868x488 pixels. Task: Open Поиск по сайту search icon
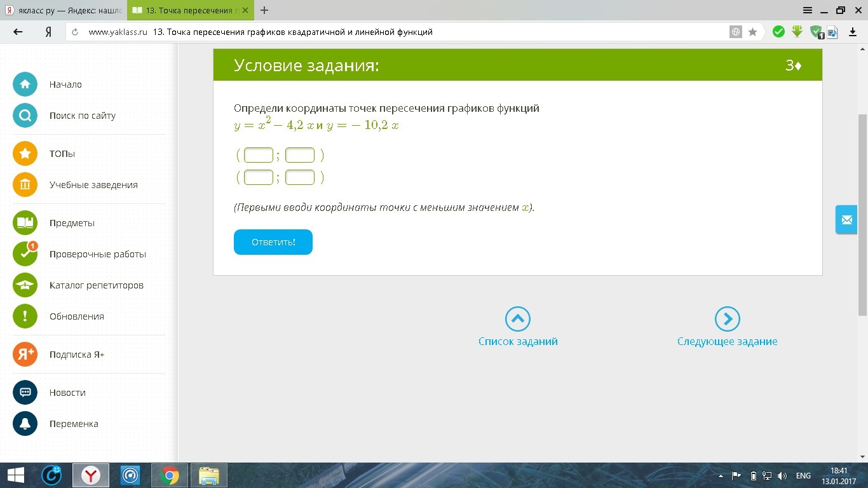pos(25,116)
